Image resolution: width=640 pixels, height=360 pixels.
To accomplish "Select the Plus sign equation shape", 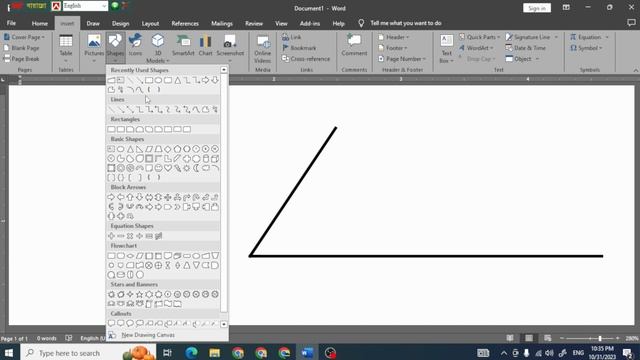I will (111, 236).
